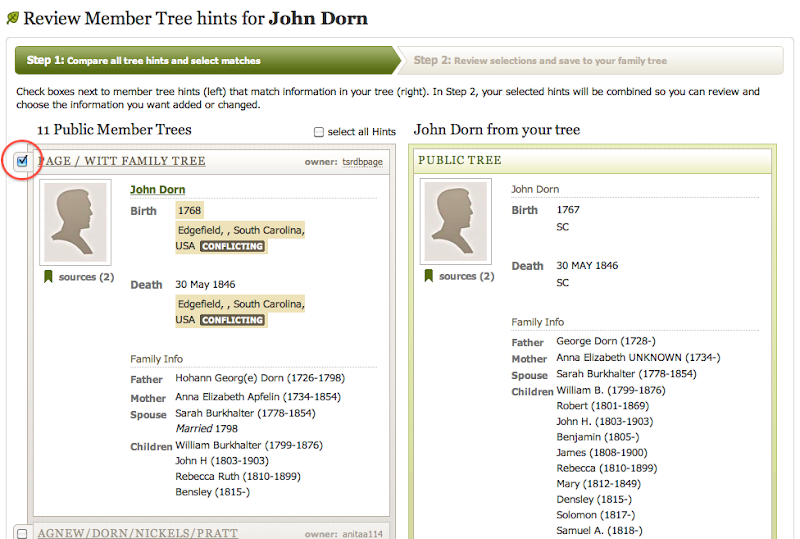Click child John H (1803-1903) in hint
This screenshot has width=800, height=539.
(222, 461)
